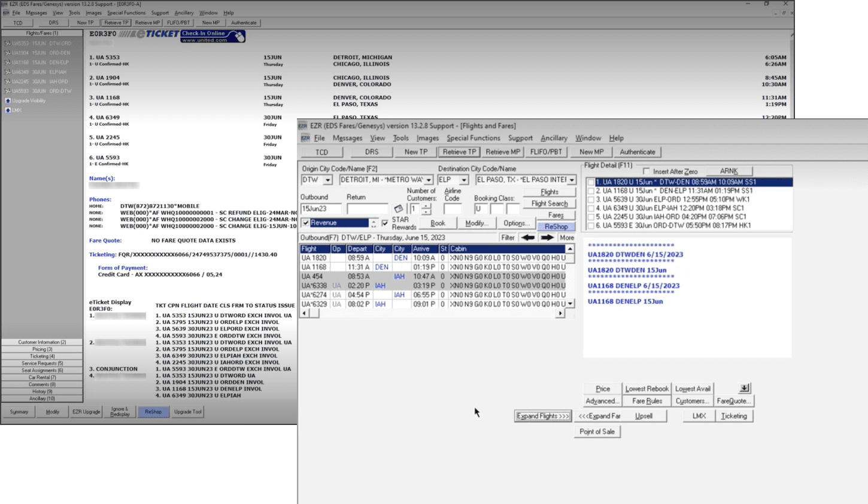This screenshot has height=504, width=868.
Task: Click the EZR app icon in Flights and Fares title bar
Action: [303, 126]
